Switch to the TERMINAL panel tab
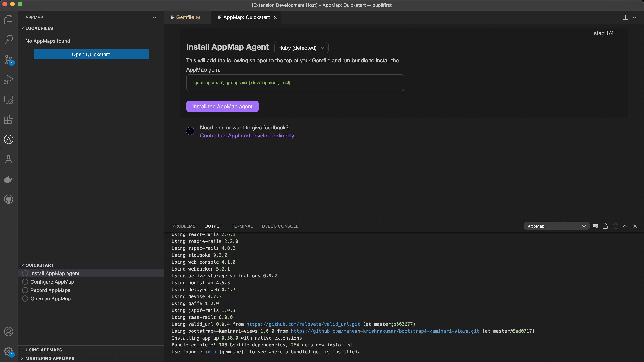The width and height of the screenshot is (644, 362). pyautogui.click(x=242, y=226)
